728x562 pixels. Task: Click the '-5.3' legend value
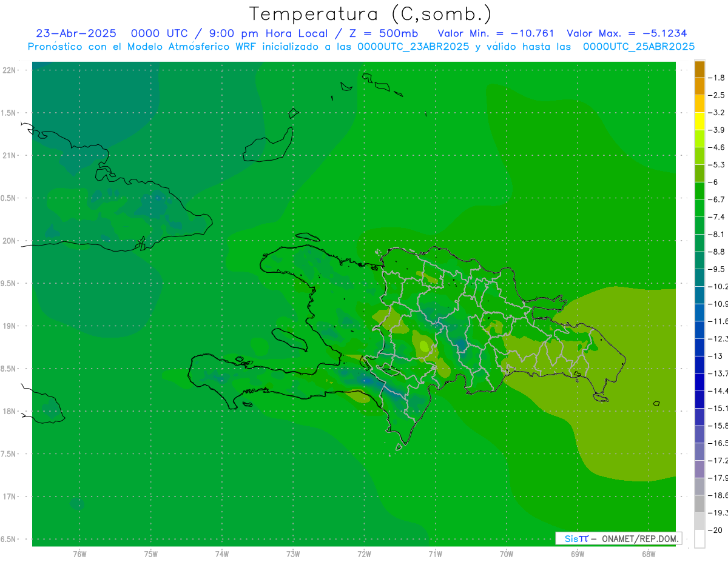click(x=717, y=164)
